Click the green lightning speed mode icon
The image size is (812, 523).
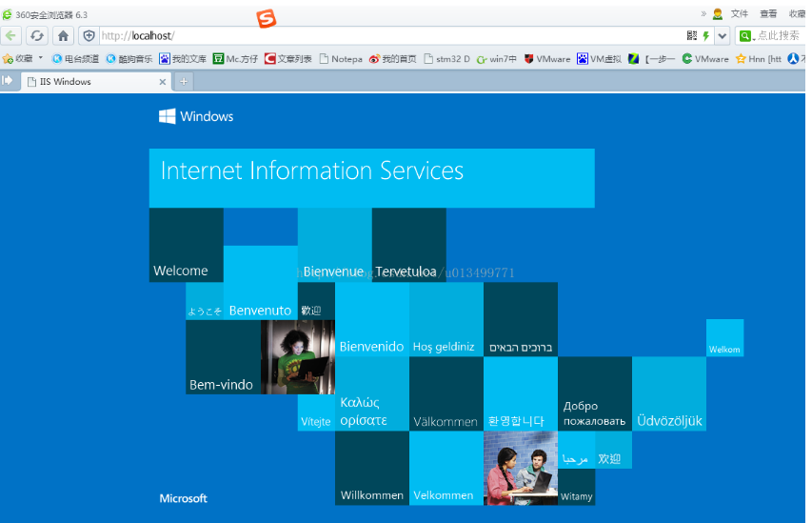tap(705, 35)
